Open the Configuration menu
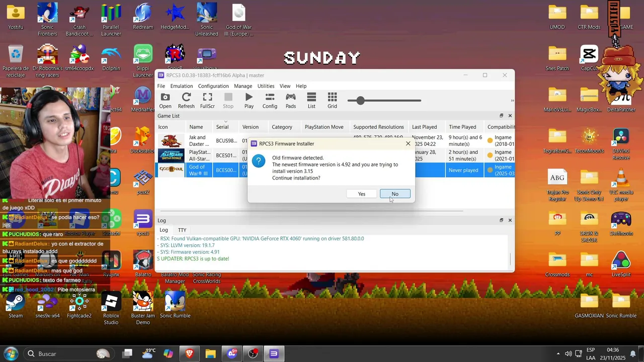Viewport: 644px width, 362px height. pyautogui.click(x=213, y=86)
